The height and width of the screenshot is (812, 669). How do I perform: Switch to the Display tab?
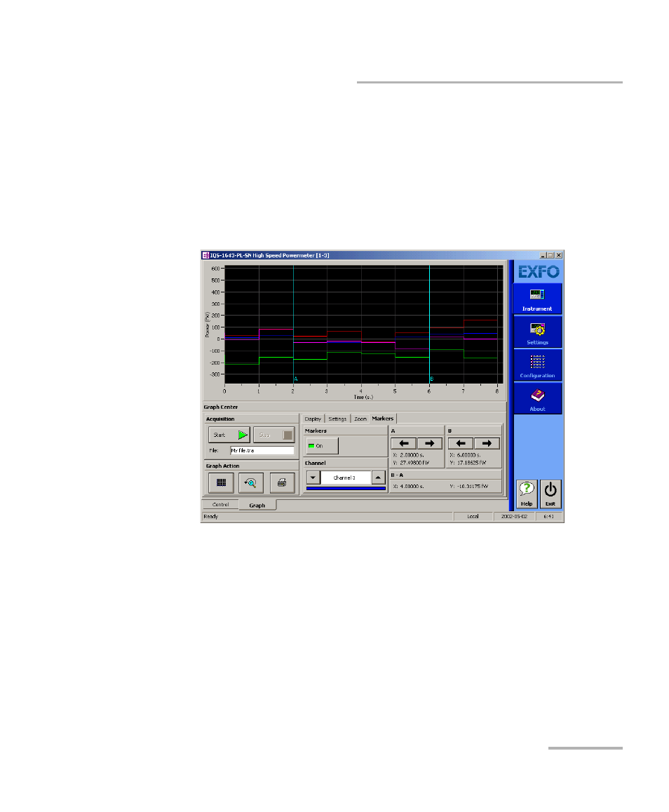313,419
